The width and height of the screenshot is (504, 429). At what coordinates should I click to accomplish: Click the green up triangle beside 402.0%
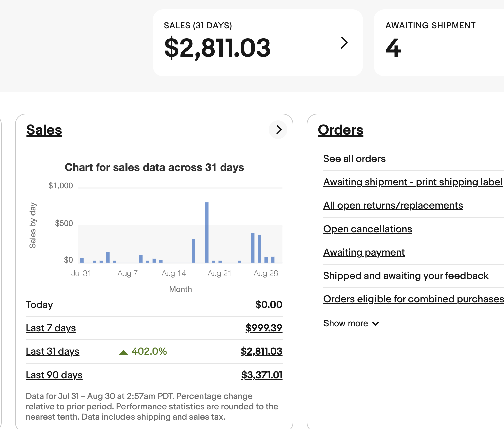click(x=123, y=352)
